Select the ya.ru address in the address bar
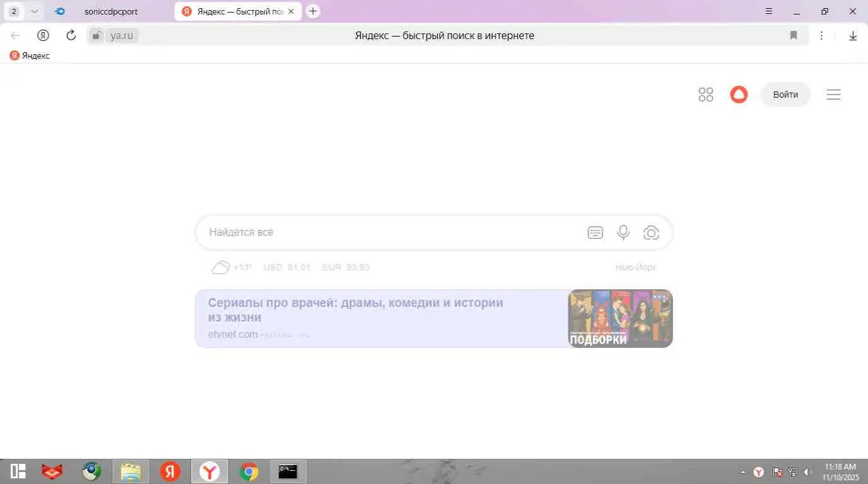Viewport: 868px width, 484px height. pos(122,35)
